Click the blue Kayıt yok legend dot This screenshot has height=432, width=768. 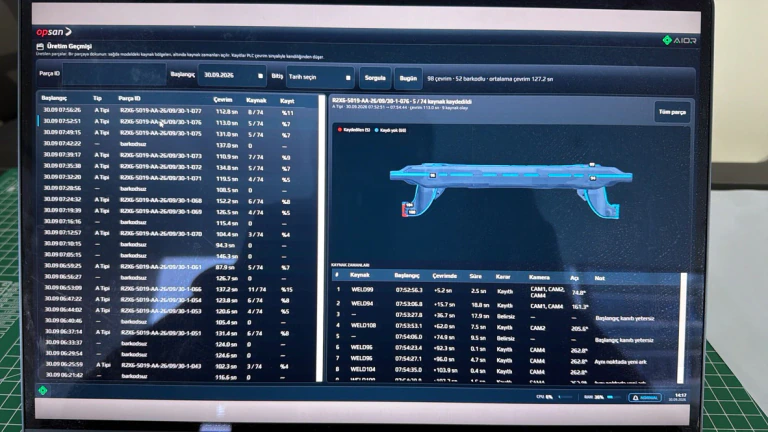click(376, 130)
